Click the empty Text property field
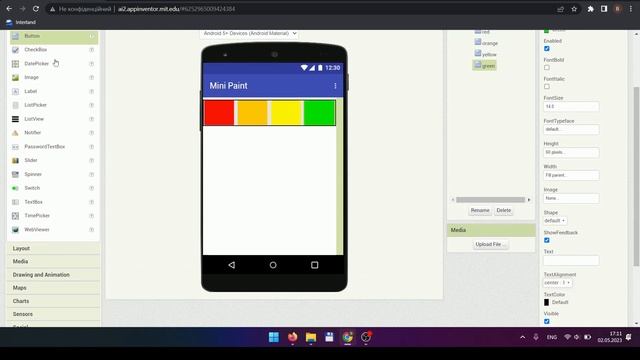Viewport: 640px width, 360px height. coord(571,260)
